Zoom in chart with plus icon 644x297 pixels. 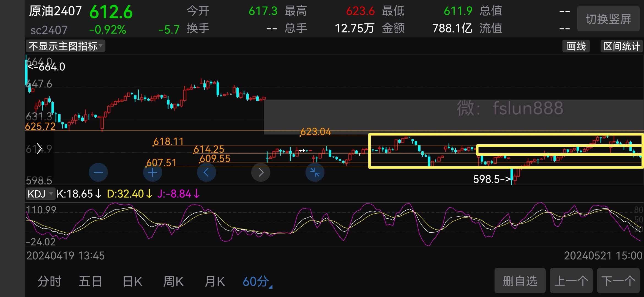tap(152, 172)
